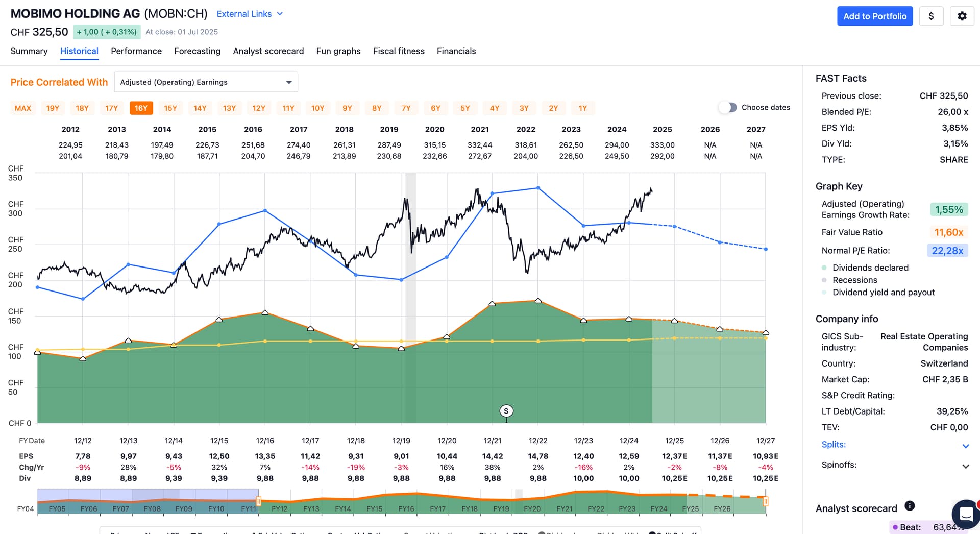Viewport: 980px width, 534px height.
Task: Click the 14,78 EPS value for 12/22
Action: pos(538,456)
